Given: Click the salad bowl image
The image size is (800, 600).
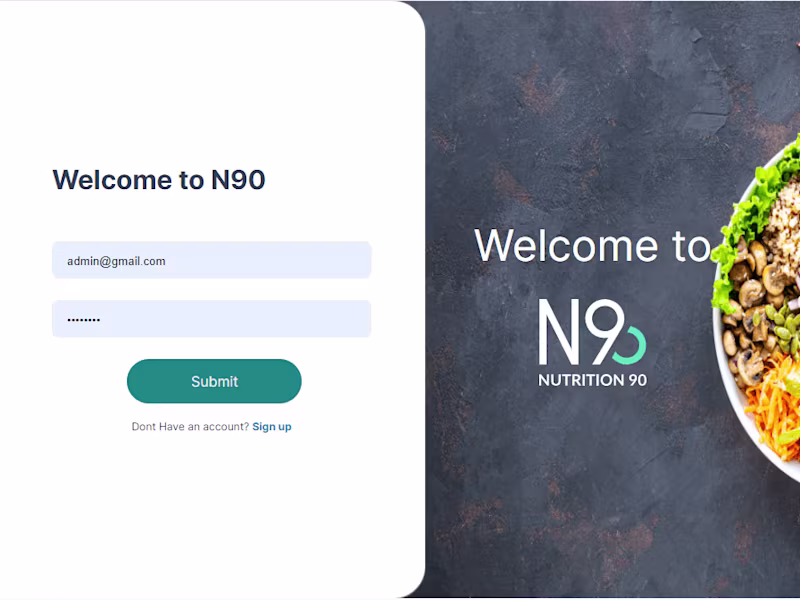Looking at the screenshot, I should click(756, 306).
